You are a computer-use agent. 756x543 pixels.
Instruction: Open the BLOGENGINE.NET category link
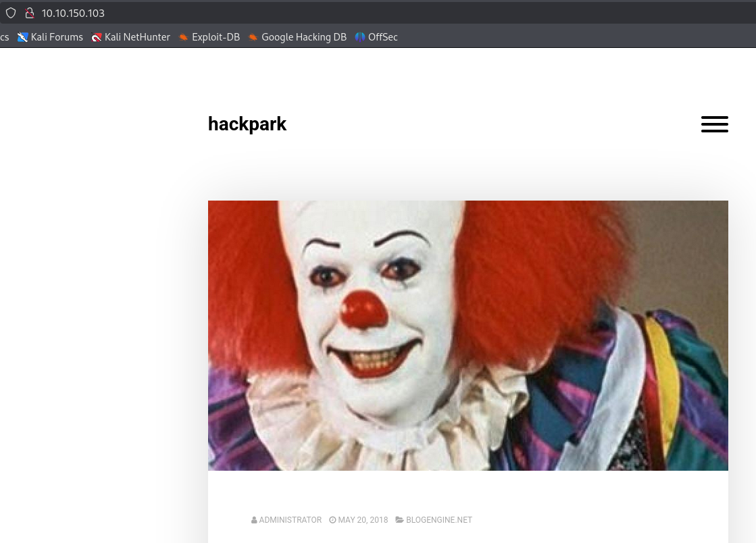pyautogui.click(x=439, y=520)
